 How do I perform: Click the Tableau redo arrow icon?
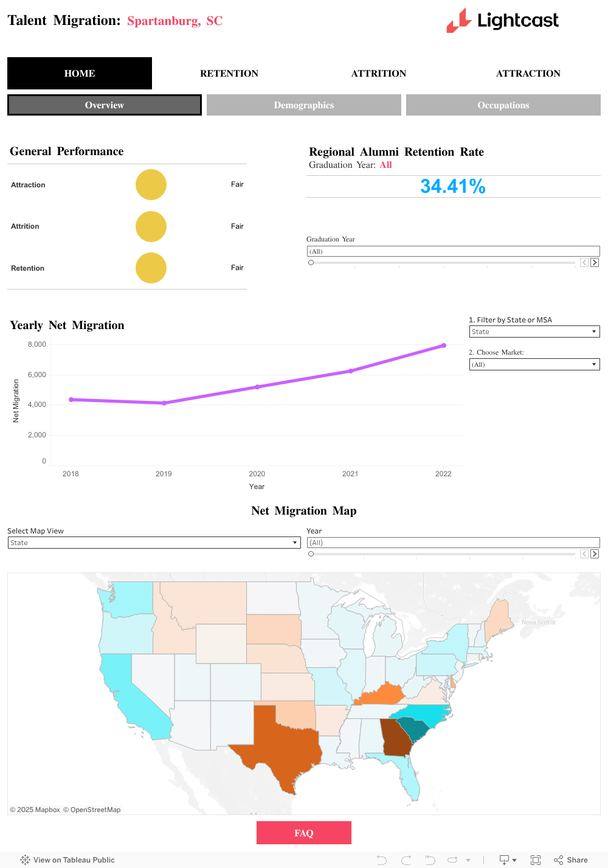[x=406, y=859]
